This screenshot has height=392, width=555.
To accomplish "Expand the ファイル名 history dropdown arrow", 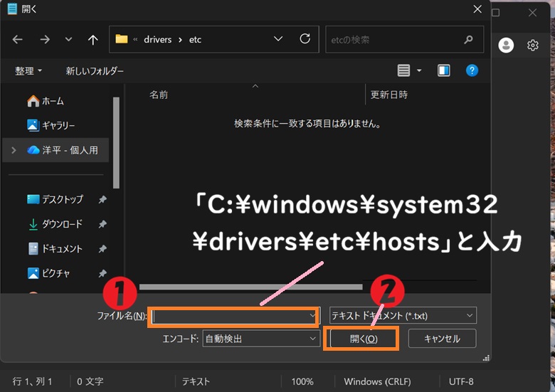I will pyautogui.click(x=312, y=315).
